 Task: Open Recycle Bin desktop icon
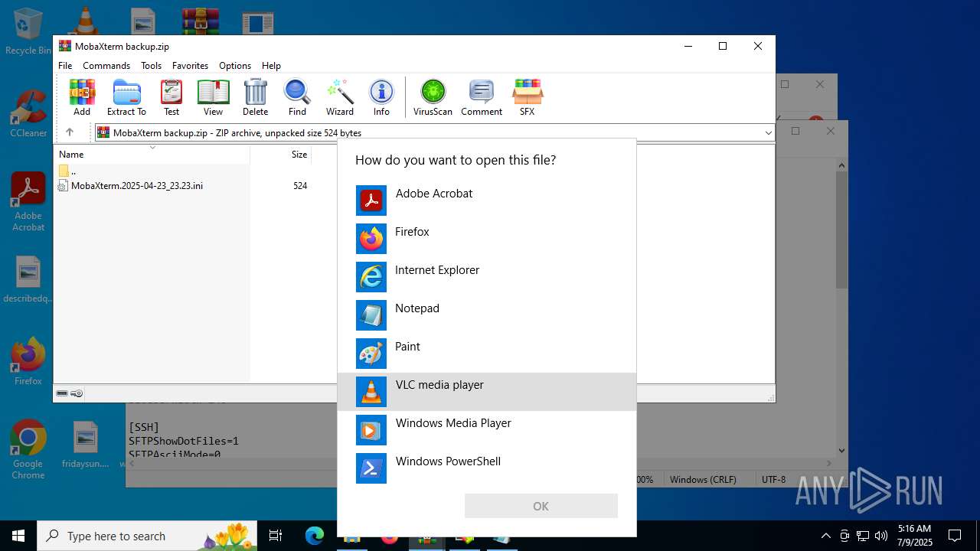[28, 31]
